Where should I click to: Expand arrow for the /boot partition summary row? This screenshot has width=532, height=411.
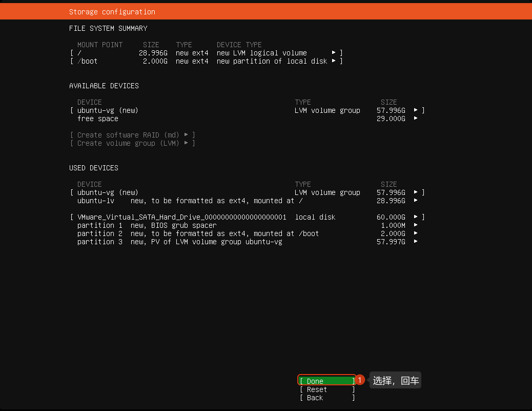click(334, 61)
